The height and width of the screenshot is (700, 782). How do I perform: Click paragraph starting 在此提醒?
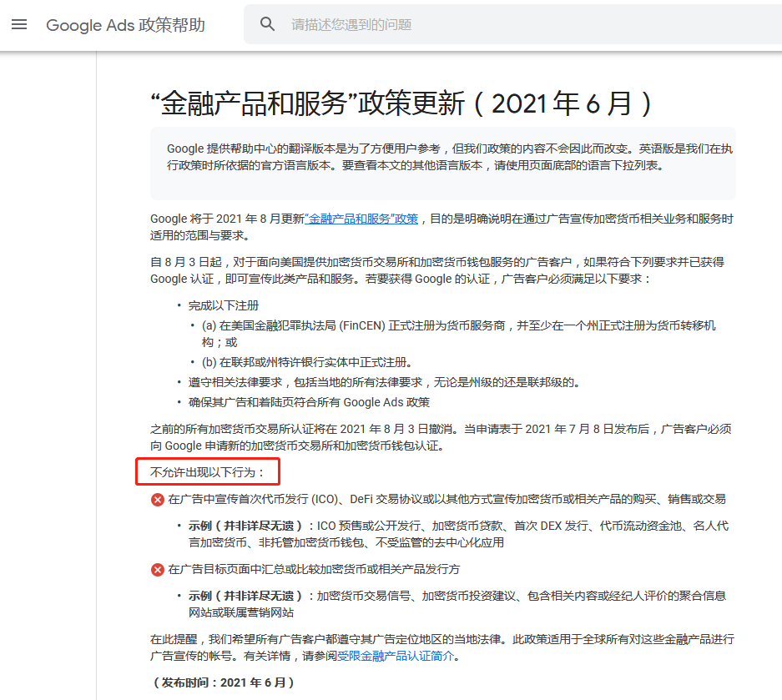point(442,647)
